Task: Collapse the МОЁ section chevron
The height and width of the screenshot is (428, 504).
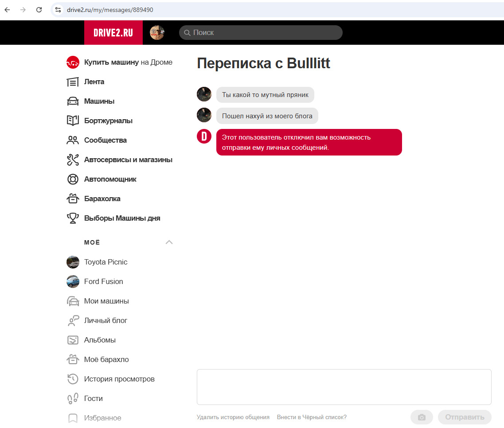Action: coord(169,242)
